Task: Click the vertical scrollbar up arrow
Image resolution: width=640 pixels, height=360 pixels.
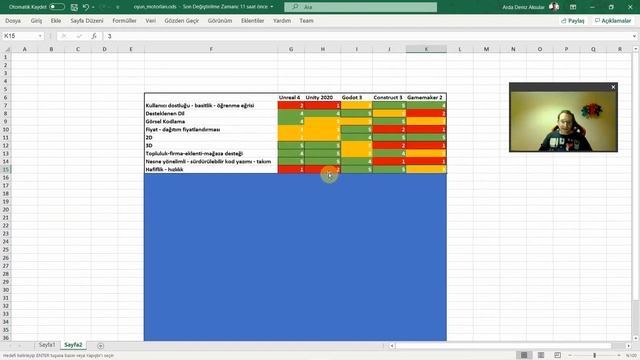Action: pos(636,49)
